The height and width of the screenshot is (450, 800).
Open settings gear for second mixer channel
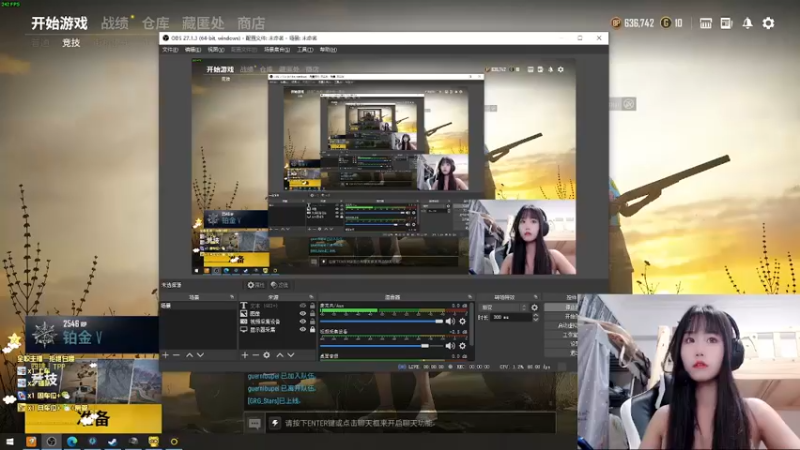coord(462,346)
